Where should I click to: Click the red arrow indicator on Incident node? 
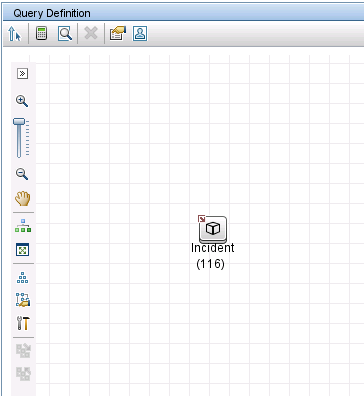click(x=201, y=219)
